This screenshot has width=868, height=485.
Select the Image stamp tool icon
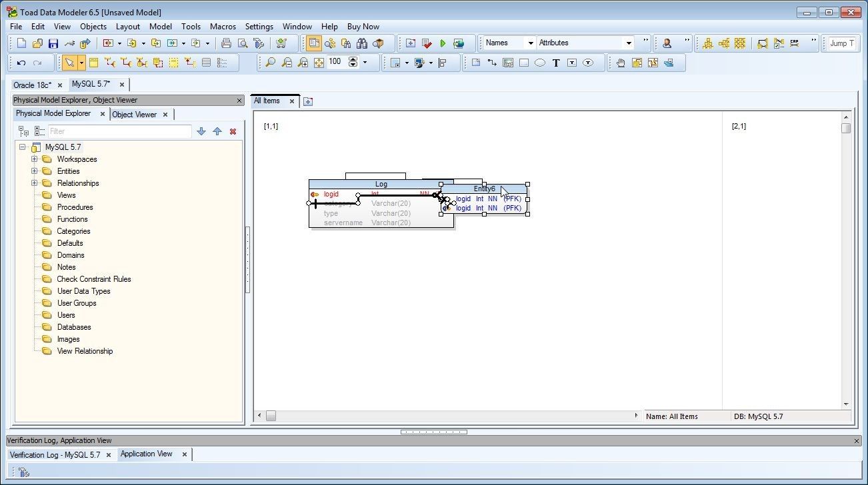point(508,63)
